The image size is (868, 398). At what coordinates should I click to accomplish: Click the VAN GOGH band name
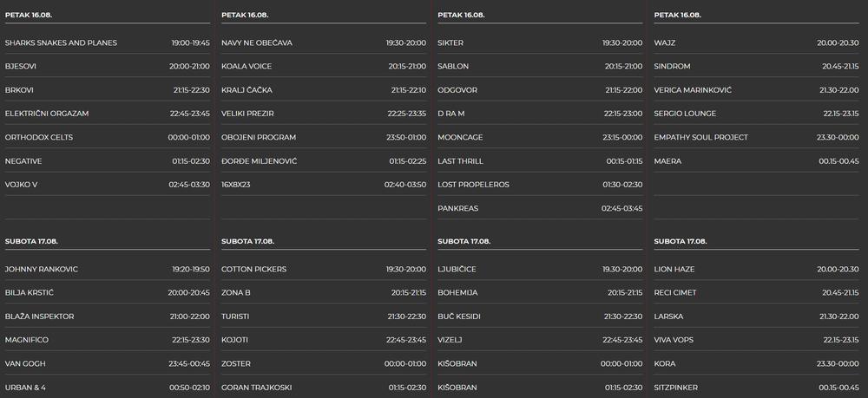[x=25, y=363]
